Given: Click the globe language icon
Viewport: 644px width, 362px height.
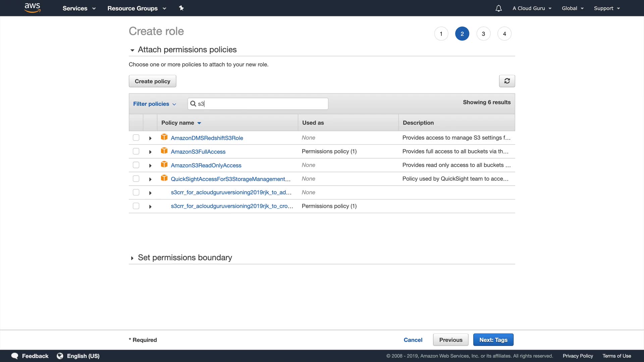Looking at the screenshot, I should [60, 356].
